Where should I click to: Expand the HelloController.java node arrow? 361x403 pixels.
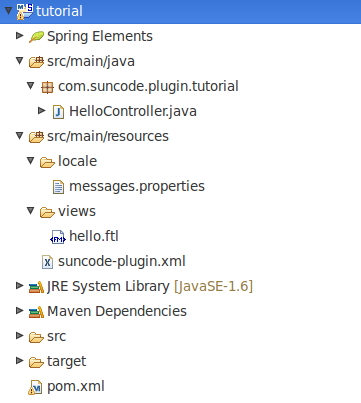(42, 110)
